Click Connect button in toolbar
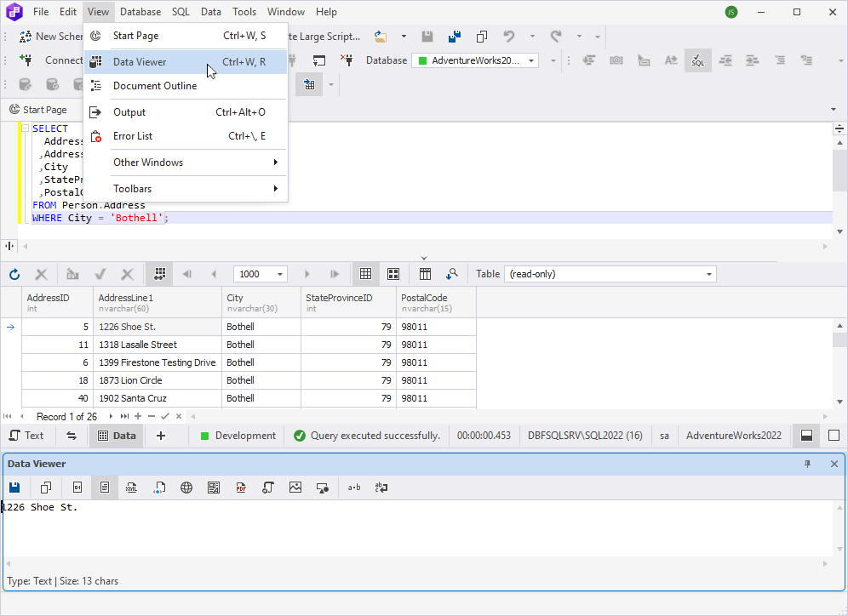The width and height of the screenshot is (848, 616). tap(51, 60)
